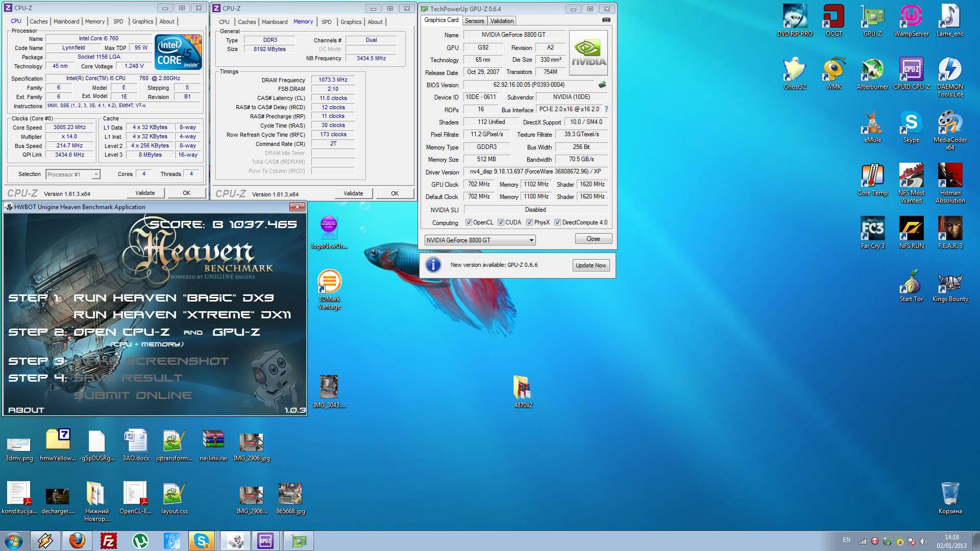
Task: Launch DAEMON Tools Lite icon
Action: [x=950, y=77]
